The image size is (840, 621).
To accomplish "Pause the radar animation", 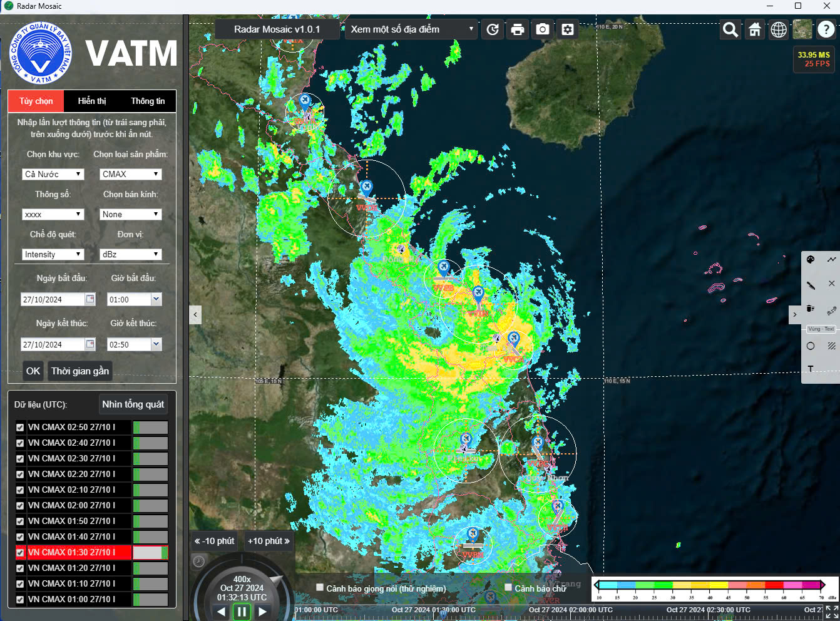I will coord(242,612).
